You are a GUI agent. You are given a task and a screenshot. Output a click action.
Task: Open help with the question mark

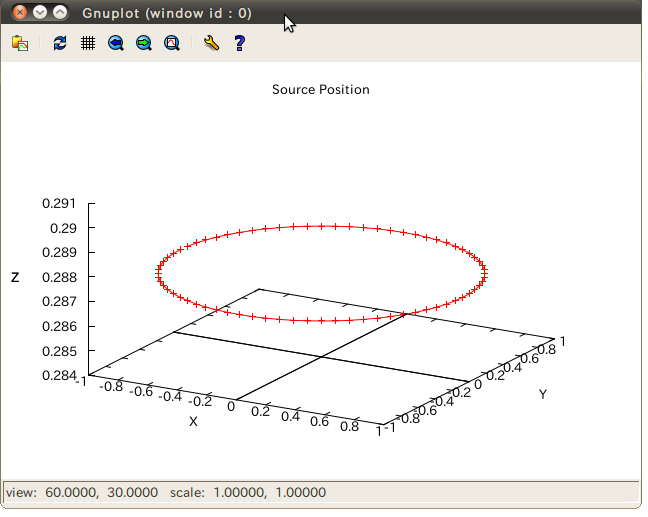click(x=239, y=43)
